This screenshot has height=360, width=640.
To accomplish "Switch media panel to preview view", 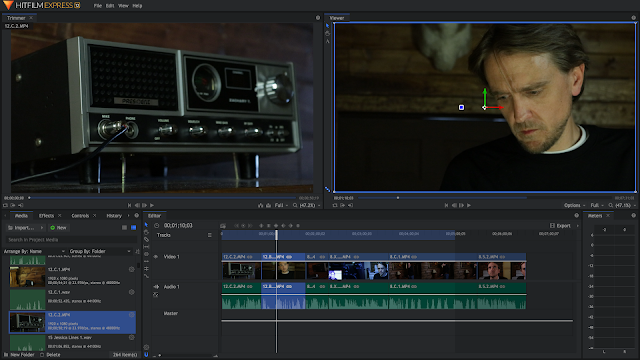I will [133, 227].
